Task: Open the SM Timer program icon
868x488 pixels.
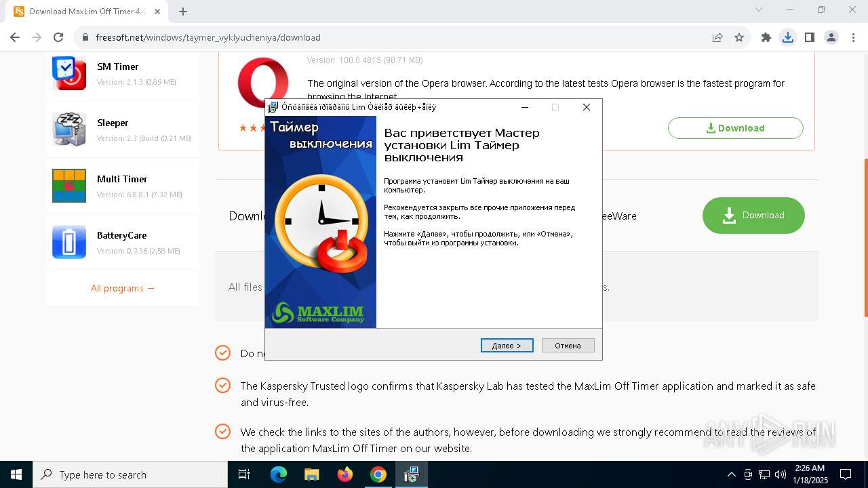Action: [x=69, y=73]
